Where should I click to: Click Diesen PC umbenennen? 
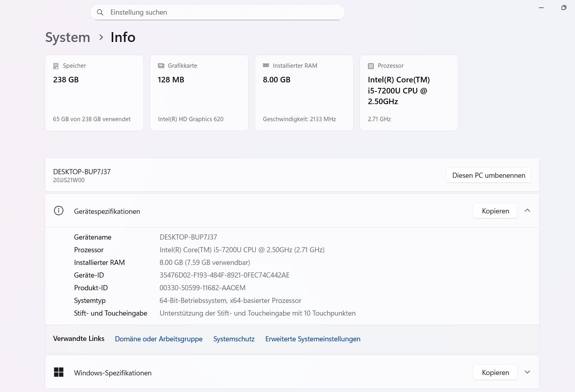pyautogui.click(x=489, y=175)
